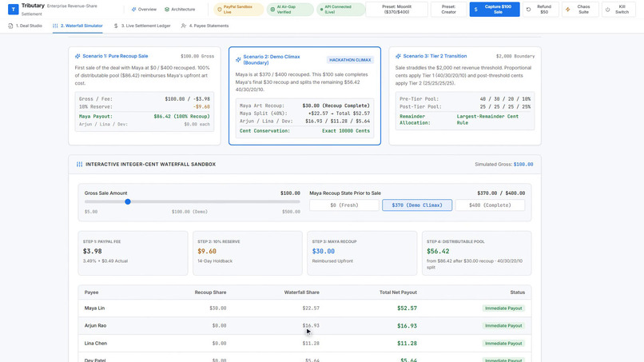
Task: Select the 2. Waterfall Simulator tab
Action: (x=78, y=26)
